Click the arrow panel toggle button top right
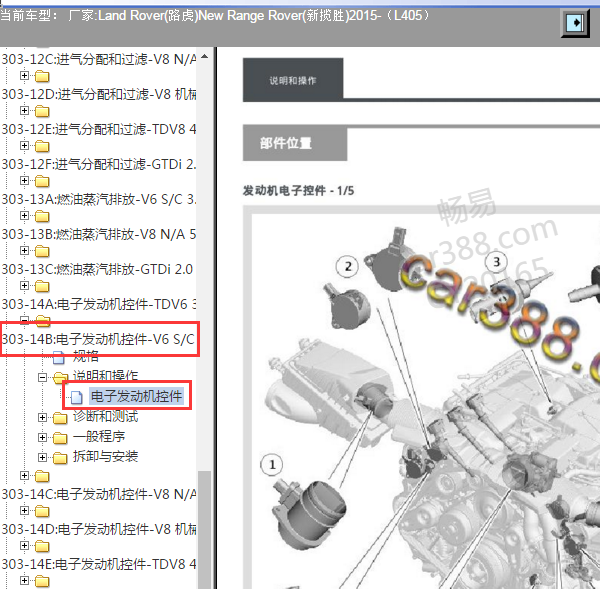600x589 pixels. click(x=575, y=23)
